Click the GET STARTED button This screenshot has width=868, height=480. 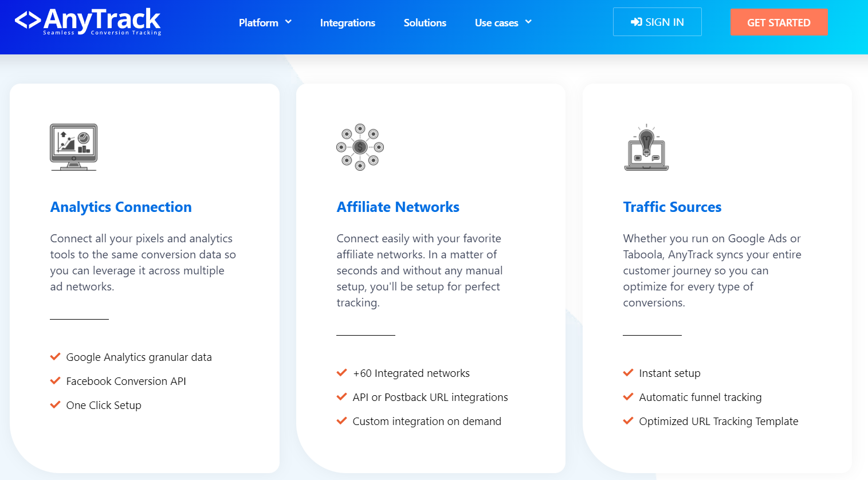(779, 22)
